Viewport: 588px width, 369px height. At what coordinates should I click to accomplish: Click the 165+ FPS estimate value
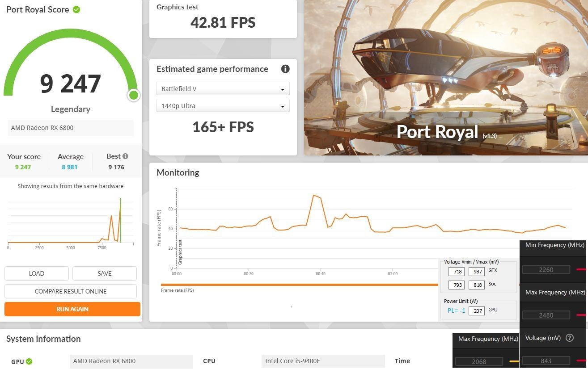pyautogui.click(x=223, y=127)
